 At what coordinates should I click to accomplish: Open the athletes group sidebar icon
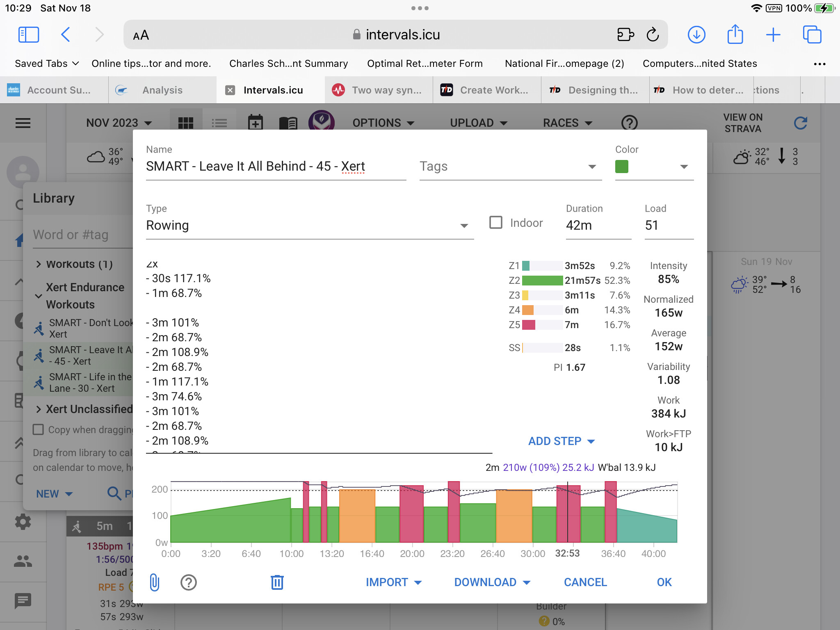click(x=23, y=561)
